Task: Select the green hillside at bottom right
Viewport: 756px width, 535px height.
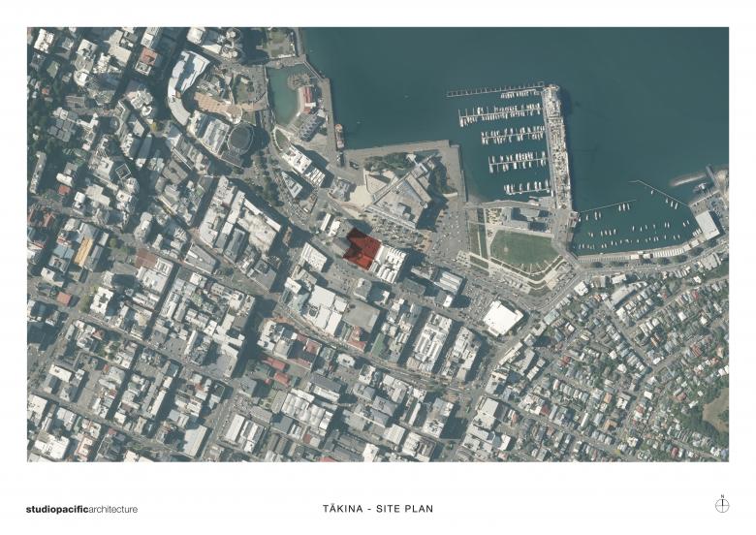Action: (715, 412)
